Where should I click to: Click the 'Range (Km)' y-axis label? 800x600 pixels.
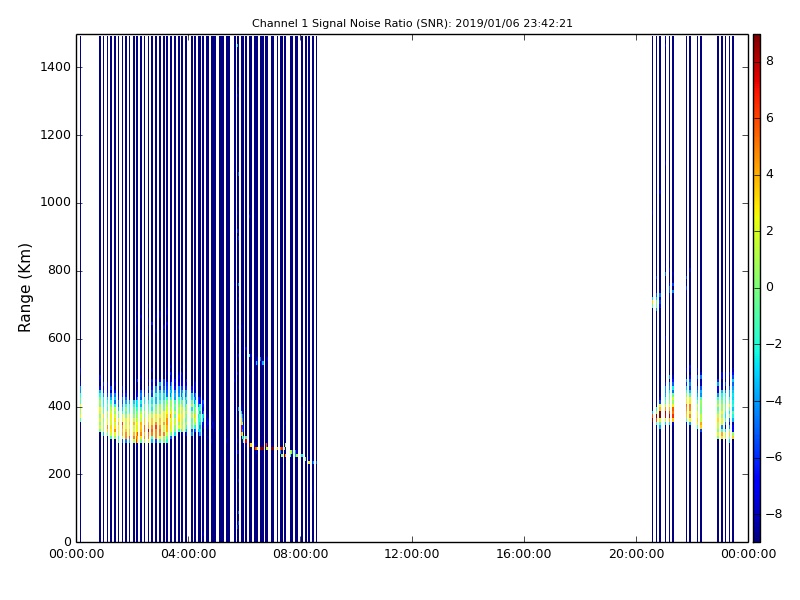pyautogui.click(x=24, y=288)
